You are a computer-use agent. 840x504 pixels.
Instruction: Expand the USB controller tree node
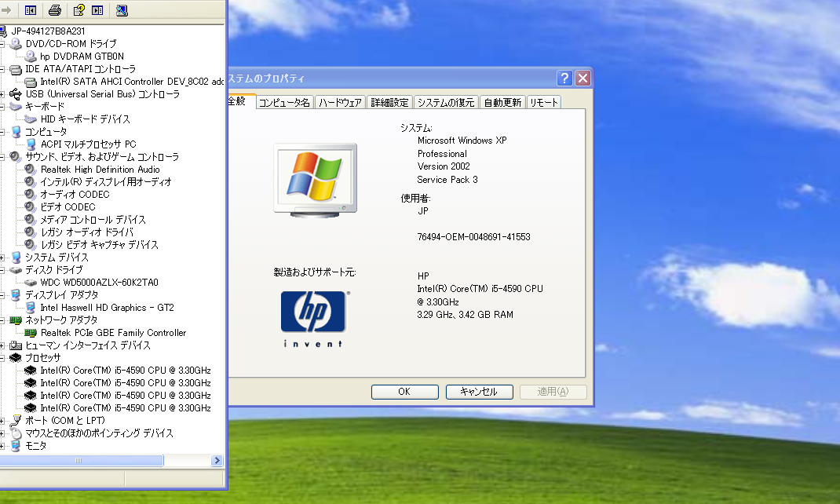tap(2, 94)
